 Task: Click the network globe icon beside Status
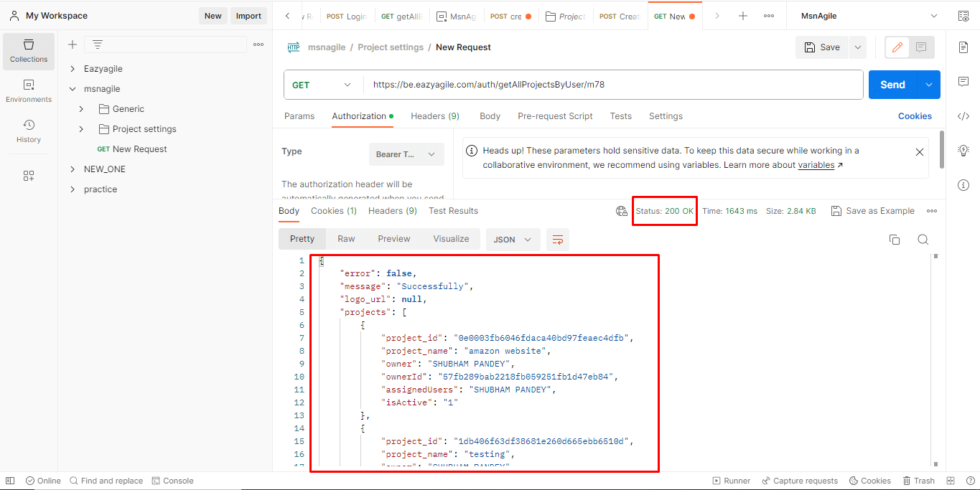622,211
